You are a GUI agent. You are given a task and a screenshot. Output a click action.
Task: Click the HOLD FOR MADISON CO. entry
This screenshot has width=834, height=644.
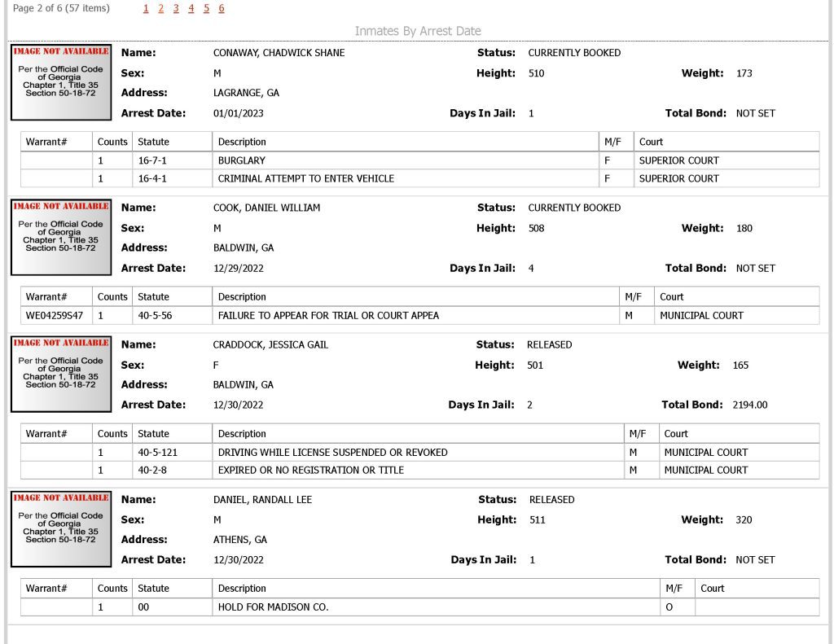(274, 607)
